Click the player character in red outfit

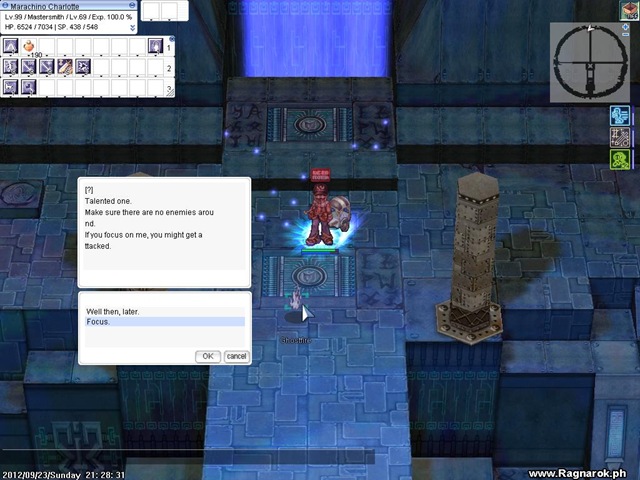(320, 215)
